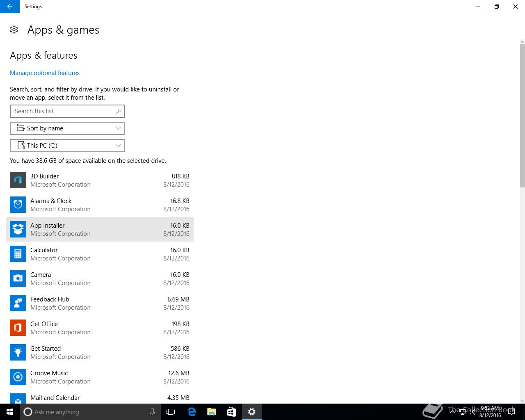The width and height of the screenshot is (525, 420).
Task: Open the Windows Start menu
Action: click(x=10, y=412)
